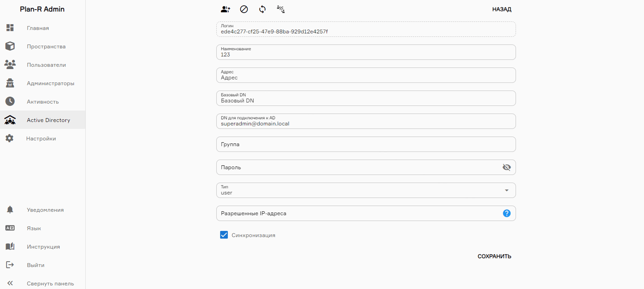Open the Instruction book icon
Viewport: 644px width, 289px height.
(x=10, y=246)
